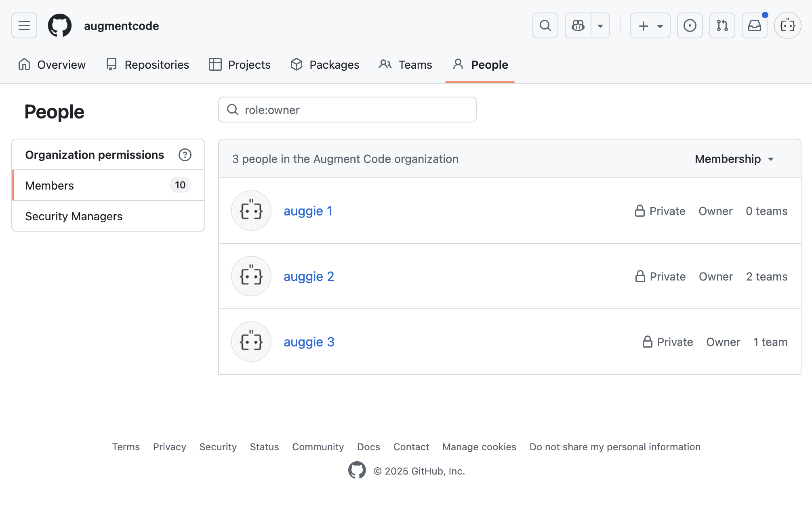Open the auggie 3 profile link
The image size is (812, 519).
pyautogui.click(x=309, y=342)
